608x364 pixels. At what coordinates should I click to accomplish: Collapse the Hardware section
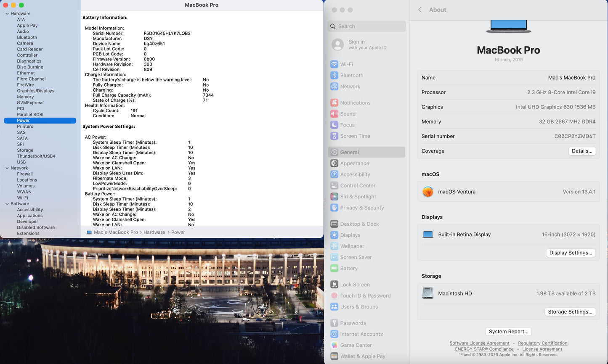pyautogui.click(x=7, y=13)
